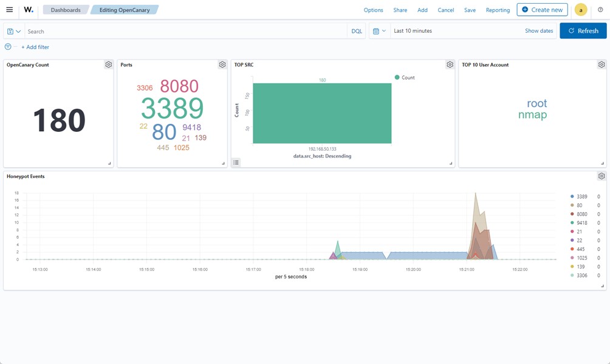Click the Count legend color swatch
The width and height of the screenshot is (610, 364).
point(397,78)
